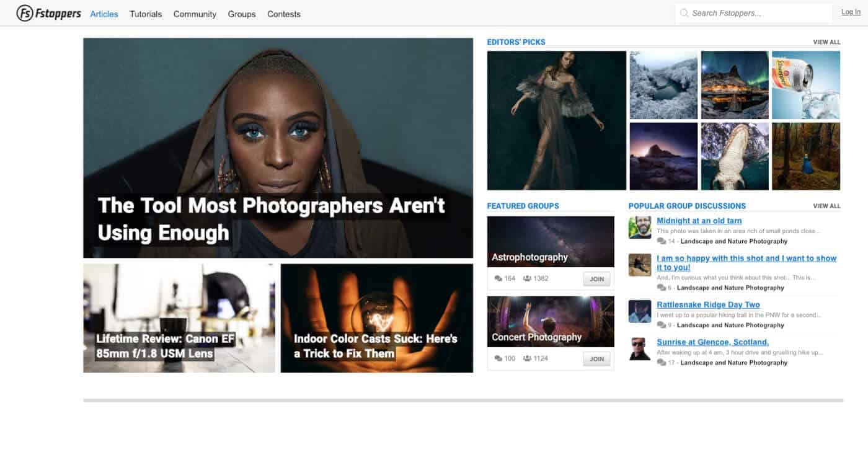Click the Fstoppers logo

[x=49, y=13]
